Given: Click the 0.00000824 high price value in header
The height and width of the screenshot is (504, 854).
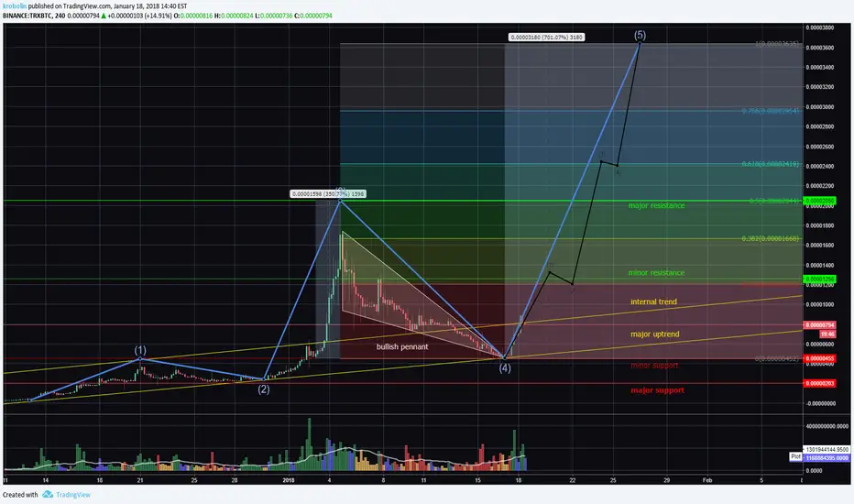Looking at the screenshot, I should click(x=237, y=16).
